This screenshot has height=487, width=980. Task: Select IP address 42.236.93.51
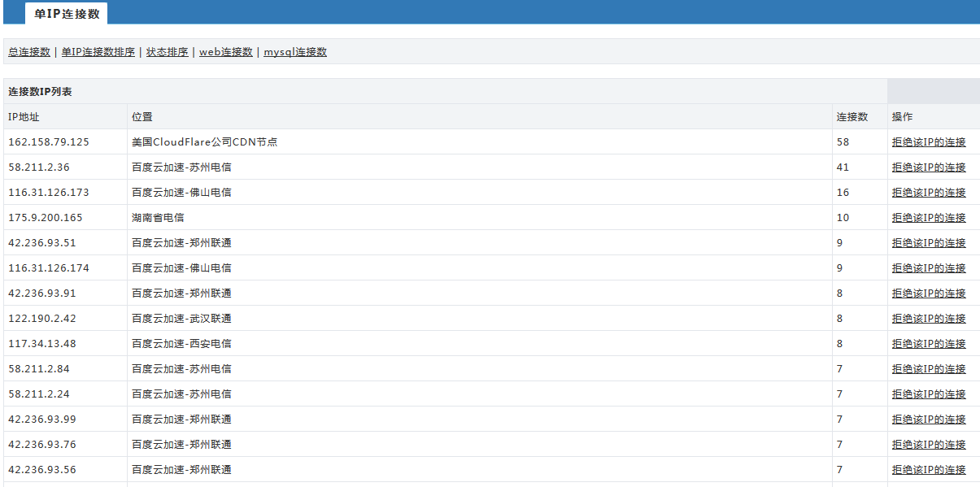[42, 243]
